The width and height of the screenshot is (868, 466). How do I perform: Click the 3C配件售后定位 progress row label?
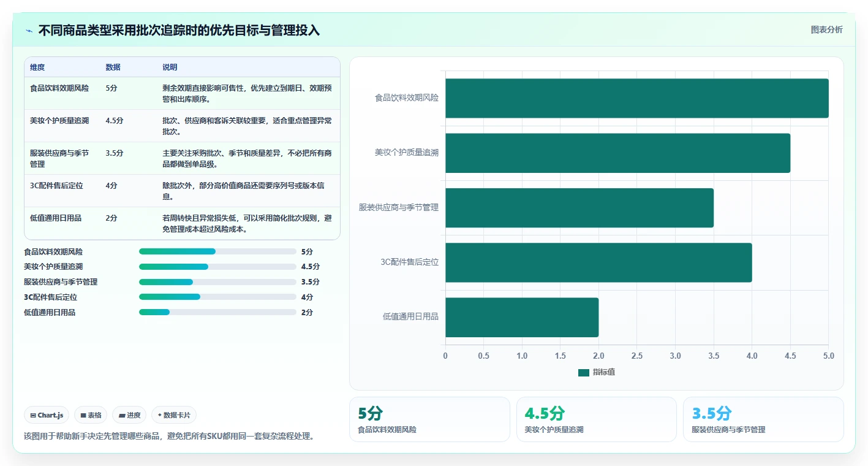[x=51, y=297]
